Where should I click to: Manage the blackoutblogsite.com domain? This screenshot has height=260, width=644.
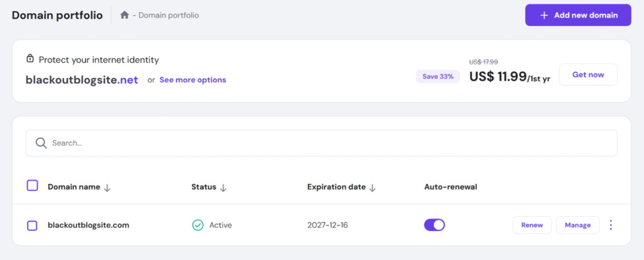click(577, 225)
